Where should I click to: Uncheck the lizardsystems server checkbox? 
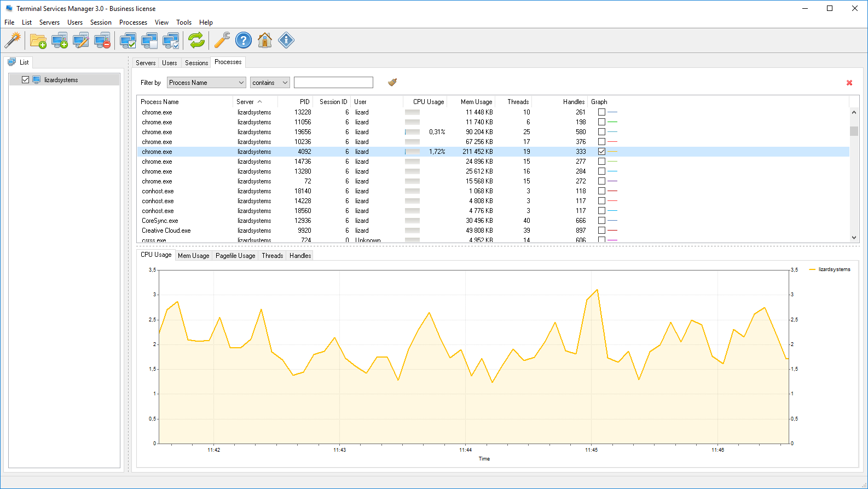pyautogui.click(x=25, y=80)
